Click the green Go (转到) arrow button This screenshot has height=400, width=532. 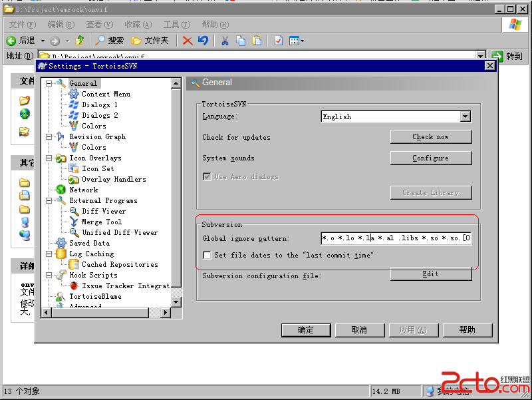pos(497,56)
